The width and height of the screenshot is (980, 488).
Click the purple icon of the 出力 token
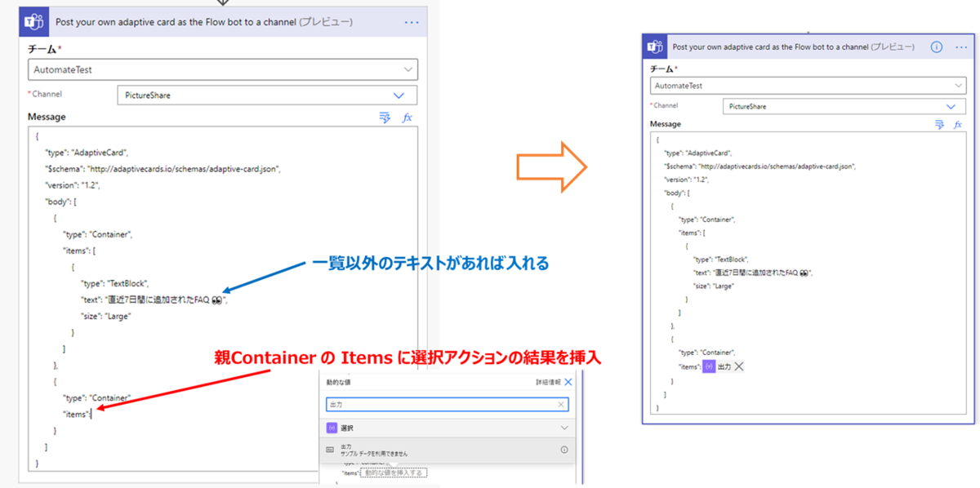708,367
